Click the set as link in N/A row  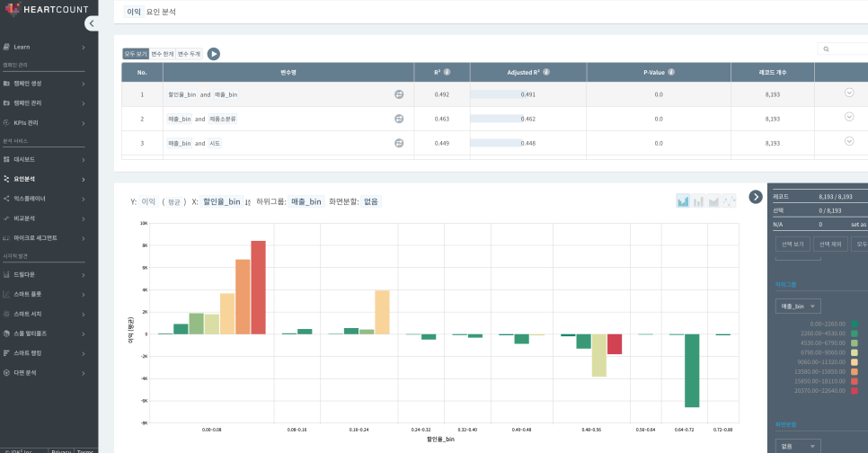coord(859,225)
